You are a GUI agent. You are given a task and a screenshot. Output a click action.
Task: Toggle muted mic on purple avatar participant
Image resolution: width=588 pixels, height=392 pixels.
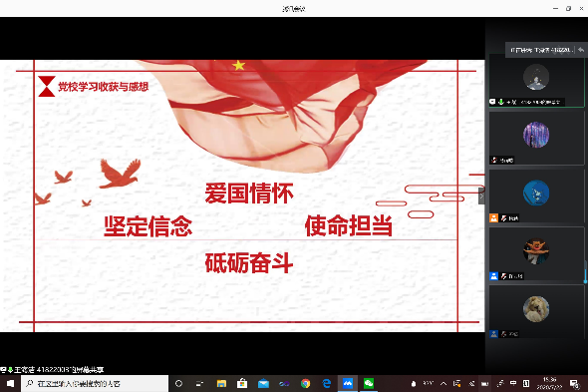494,160
